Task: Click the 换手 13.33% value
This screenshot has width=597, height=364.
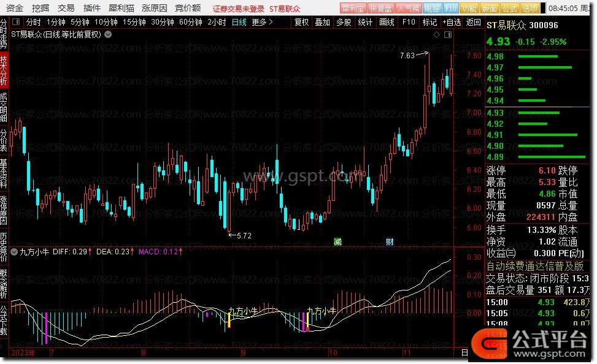Action: point(541,230)
